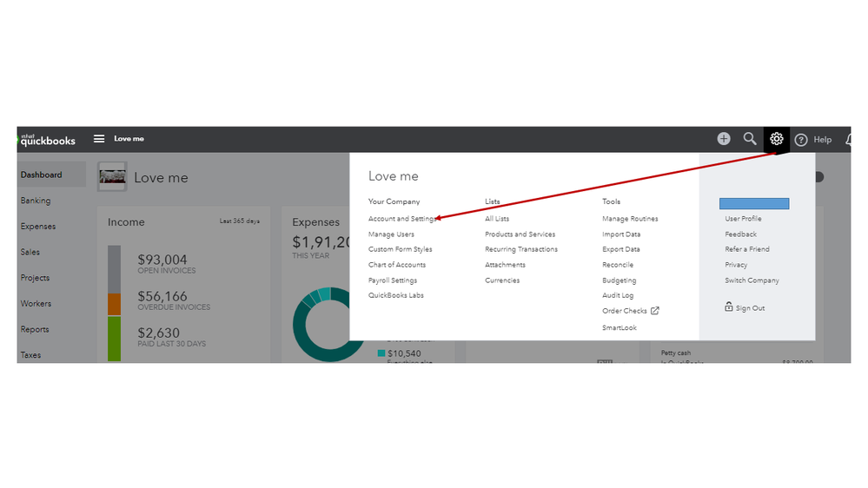Click Last 365 days in Income card

tap(239, 221)
